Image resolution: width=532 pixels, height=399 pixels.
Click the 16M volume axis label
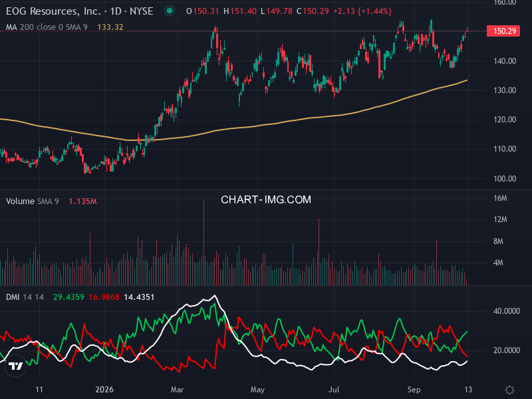[x=500, y=198]
